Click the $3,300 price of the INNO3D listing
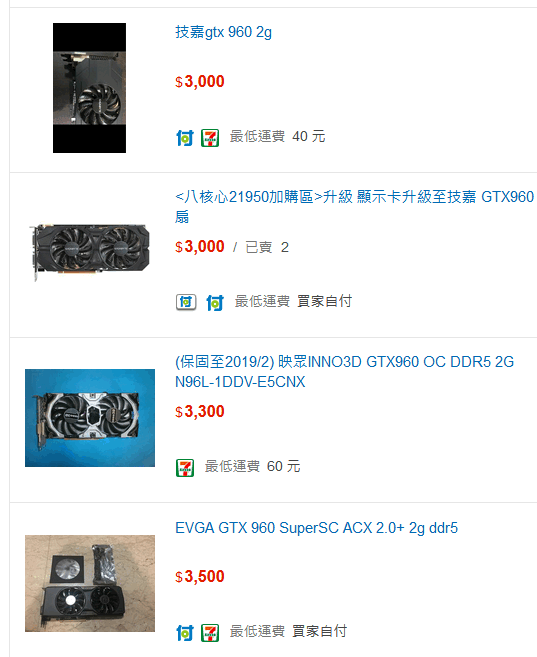Screen dimensions: 537x657 click(200, 411)
